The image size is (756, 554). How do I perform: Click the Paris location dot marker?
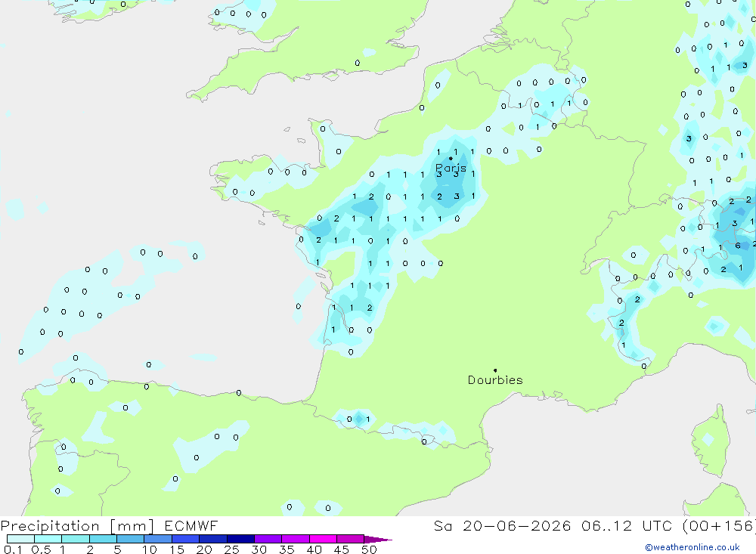(x=451, y=158)
